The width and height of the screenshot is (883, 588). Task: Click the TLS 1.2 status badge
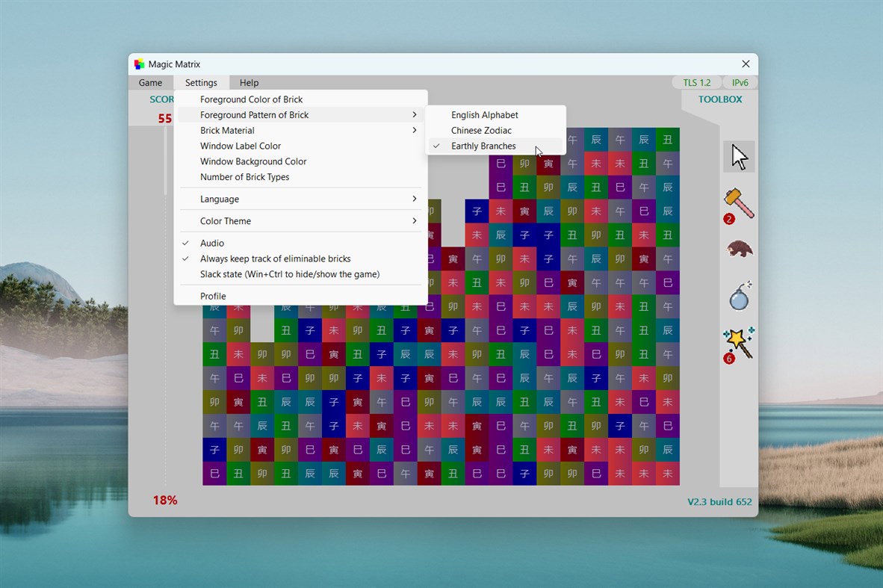click(695, 82)
